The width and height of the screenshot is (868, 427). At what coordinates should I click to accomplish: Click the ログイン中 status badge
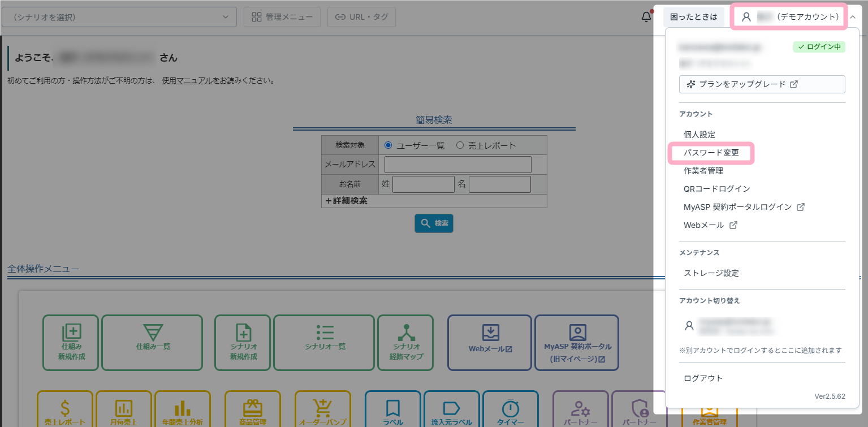819,47
